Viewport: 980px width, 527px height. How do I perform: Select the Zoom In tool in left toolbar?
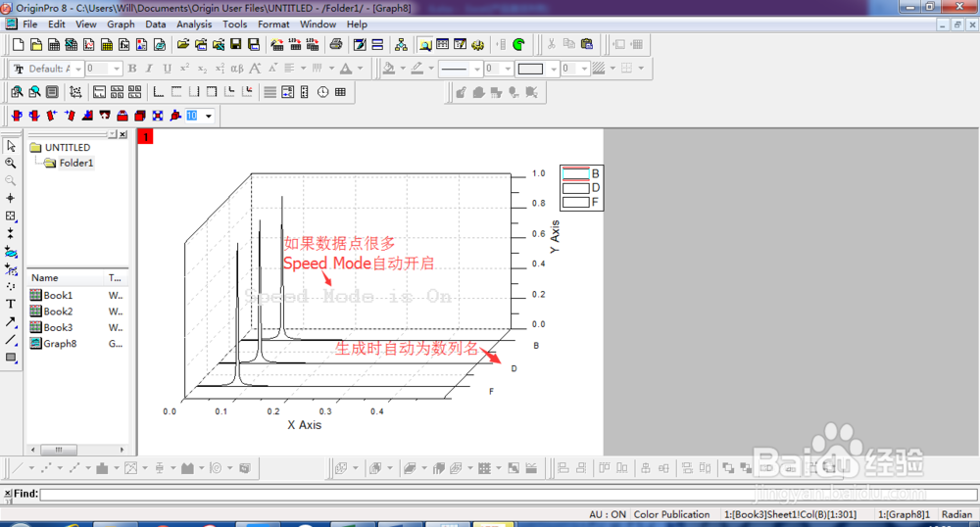[x=11, y=163]
